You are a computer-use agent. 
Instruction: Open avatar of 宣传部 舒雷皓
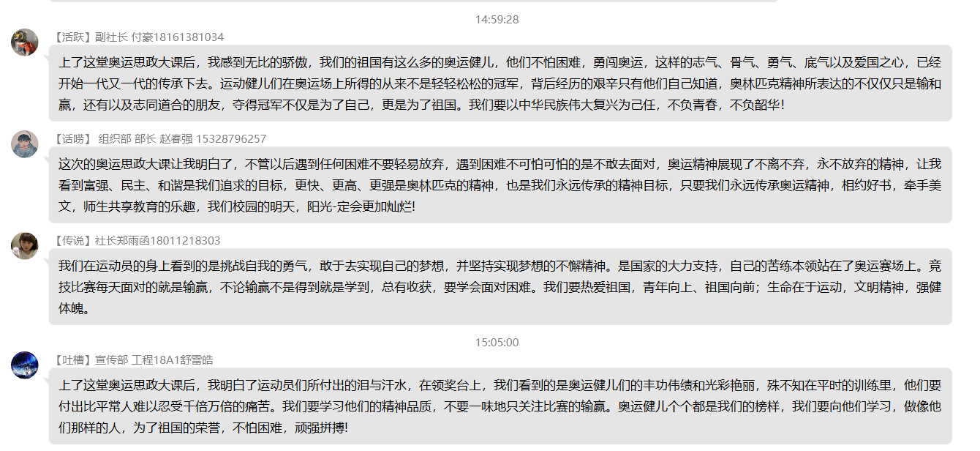click(24, 365)
